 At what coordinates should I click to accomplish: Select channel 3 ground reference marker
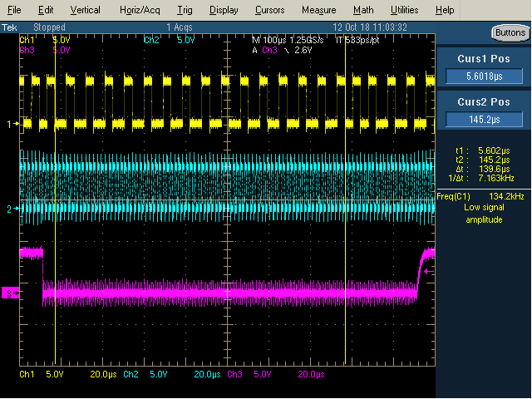tap(10, 293)
